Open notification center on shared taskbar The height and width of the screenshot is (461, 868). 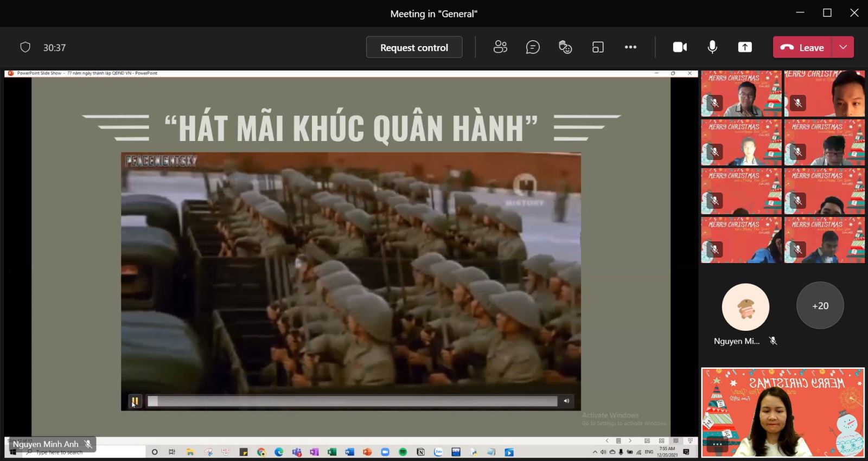coord(686,452)
